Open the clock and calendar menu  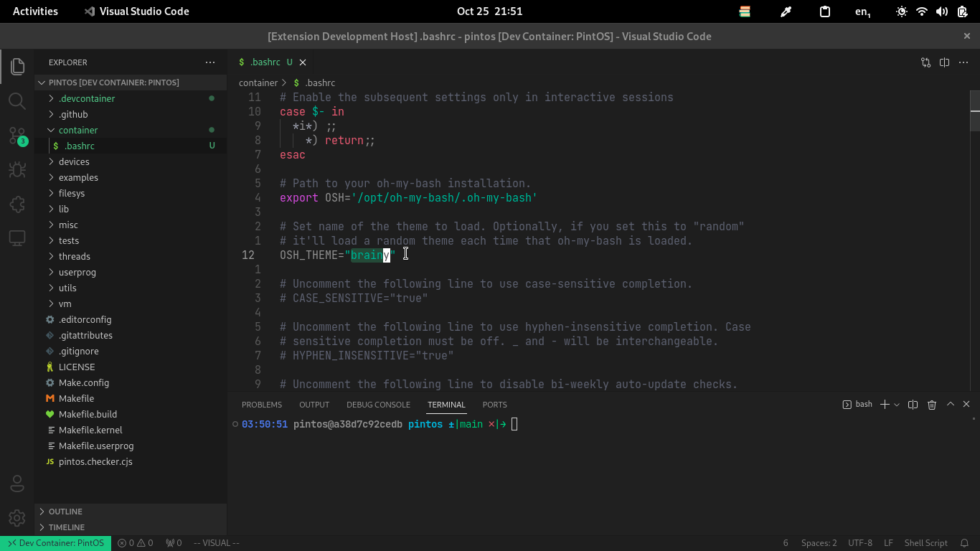(x=489, y=11)
